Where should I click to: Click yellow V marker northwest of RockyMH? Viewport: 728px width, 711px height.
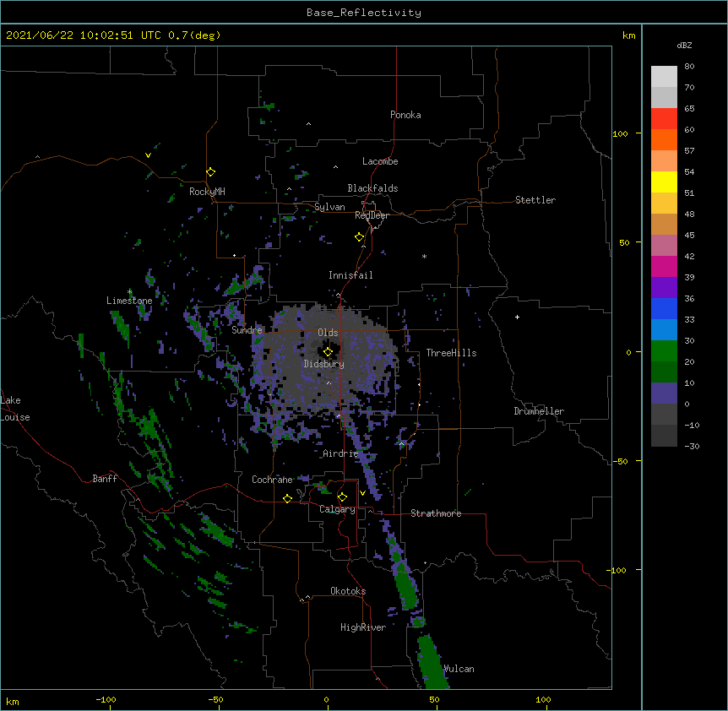tap(148, 155)
